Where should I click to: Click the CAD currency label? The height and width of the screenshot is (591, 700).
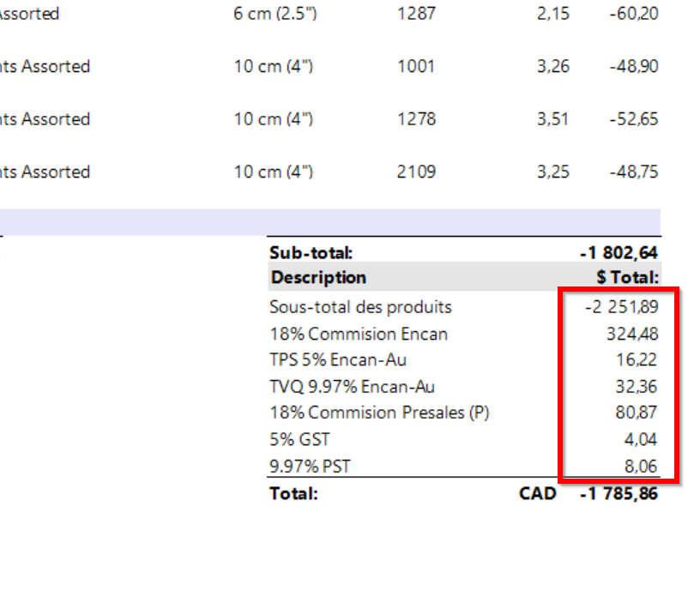coord(538,494)
